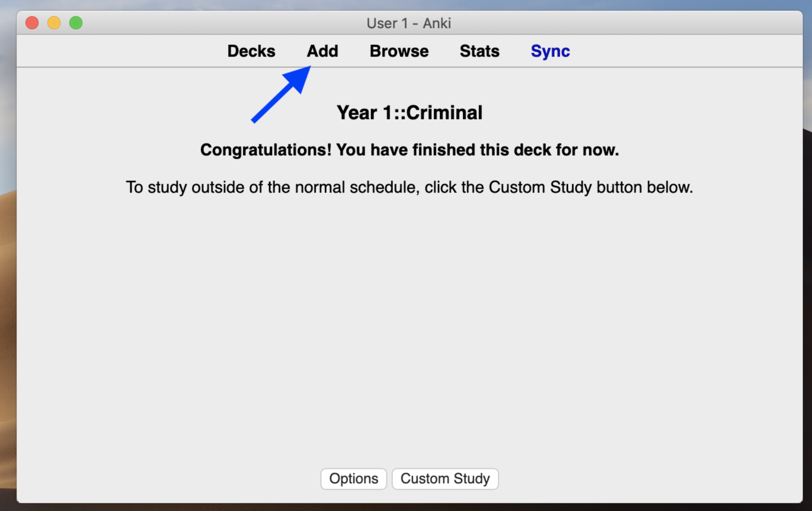Zoom the window with the green button
This screenshot has width=812, height=511.
pos(76,23)
